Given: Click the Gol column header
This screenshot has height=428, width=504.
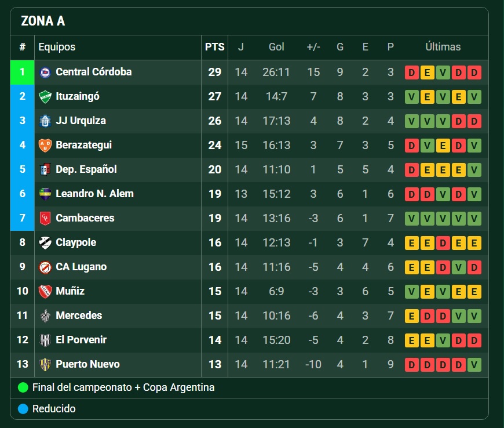Looking at the screenshot, I should coord(276,47).
